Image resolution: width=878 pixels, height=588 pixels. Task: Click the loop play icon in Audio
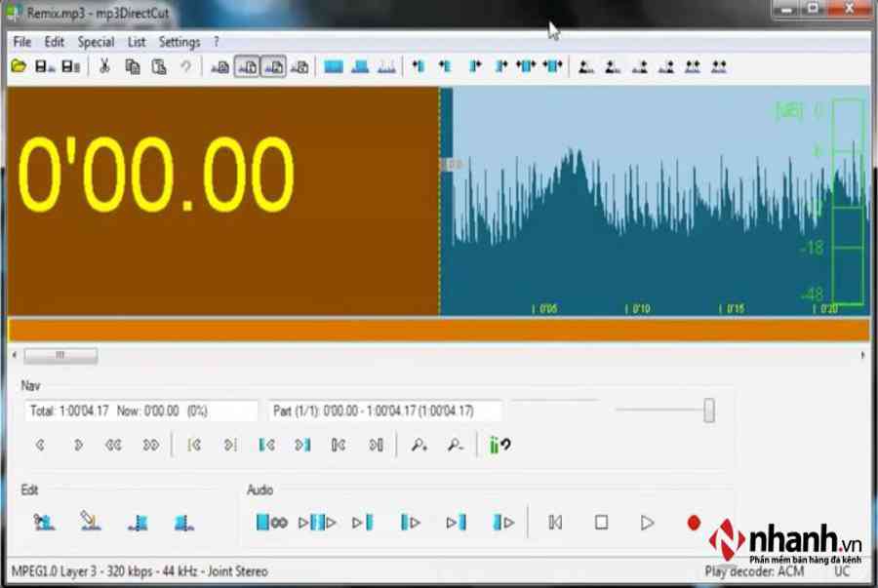coord(271,523)
